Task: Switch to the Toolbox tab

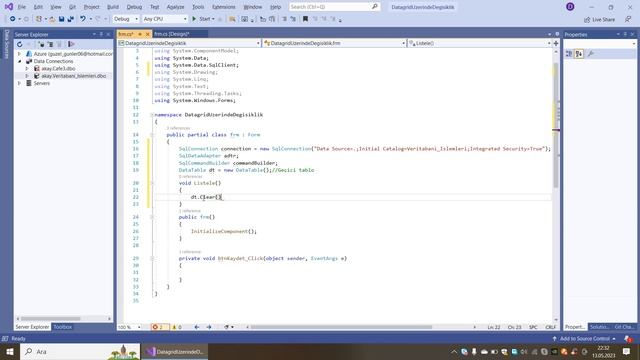Action: pos(62,327)
